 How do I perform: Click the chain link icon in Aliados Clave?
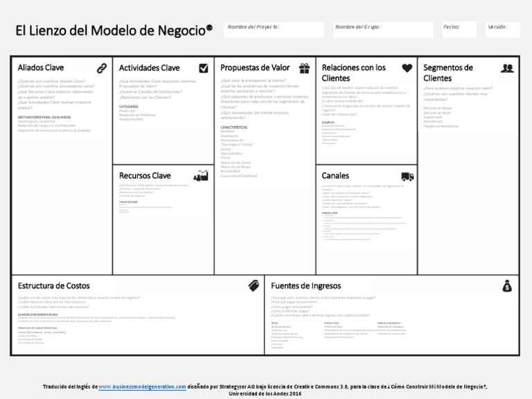click(102, 68)
